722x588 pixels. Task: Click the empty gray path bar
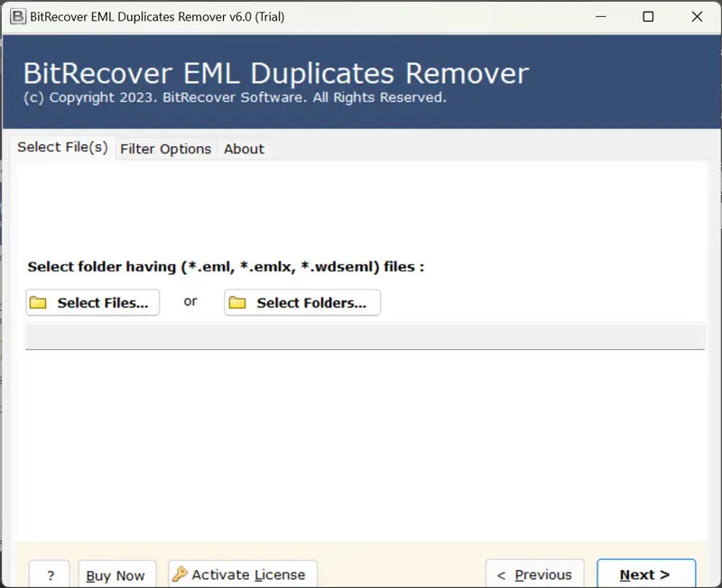(364, 337)
